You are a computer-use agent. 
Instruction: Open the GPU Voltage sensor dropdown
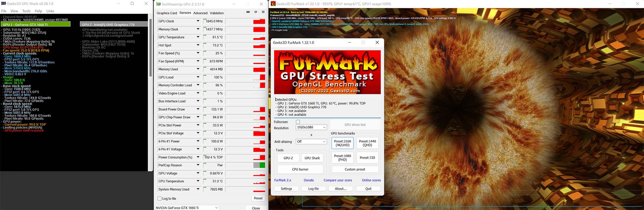(x=198, y=173)
